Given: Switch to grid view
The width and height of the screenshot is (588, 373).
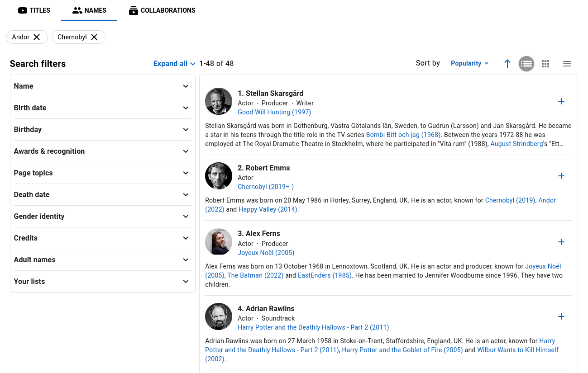Looking at the screenshot, I should tap(545, 64).
